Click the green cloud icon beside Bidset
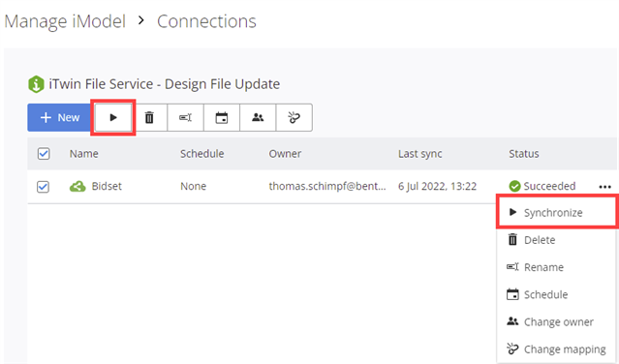The image size is (619, 364). (77, 186)
